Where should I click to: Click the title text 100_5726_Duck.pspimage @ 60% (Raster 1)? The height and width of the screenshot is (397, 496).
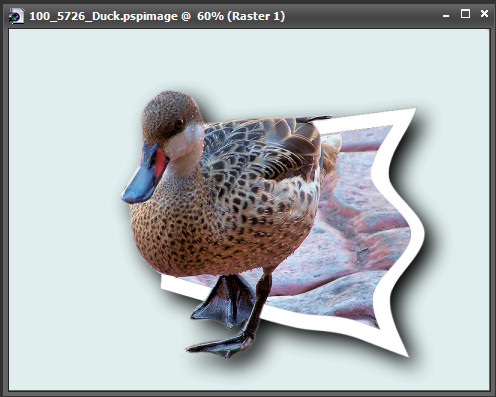coord(157,16)
